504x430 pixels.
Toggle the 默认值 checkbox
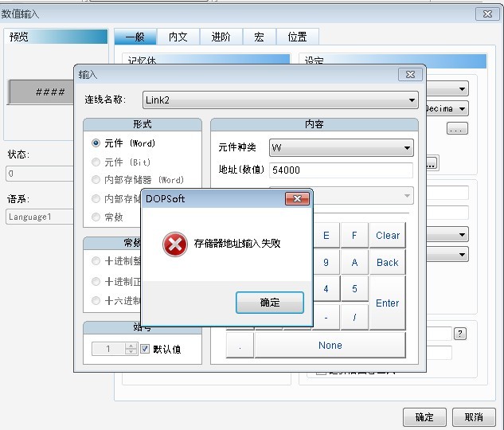(145, 349)
